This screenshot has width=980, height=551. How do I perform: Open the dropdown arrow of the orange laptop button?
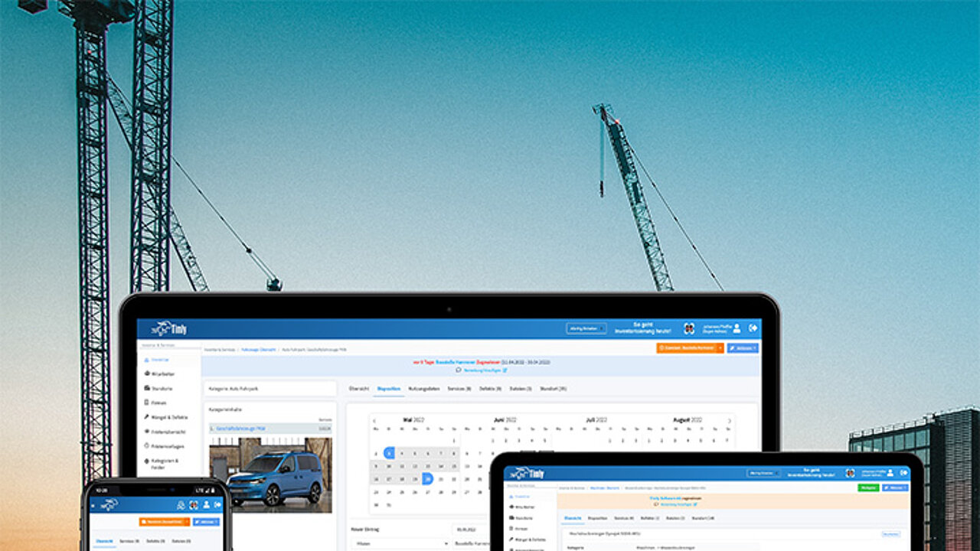point(720,347)
